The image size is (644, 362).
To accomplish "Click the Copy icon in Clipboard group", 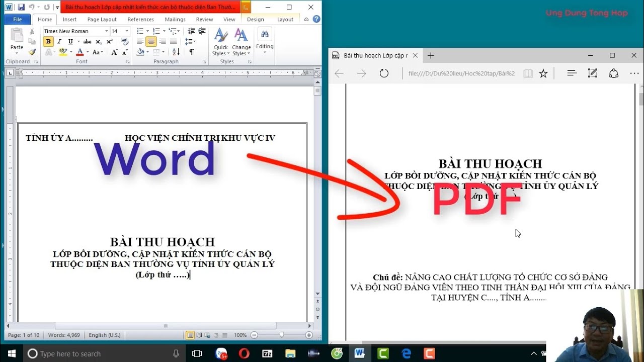I will click(32, 42).
